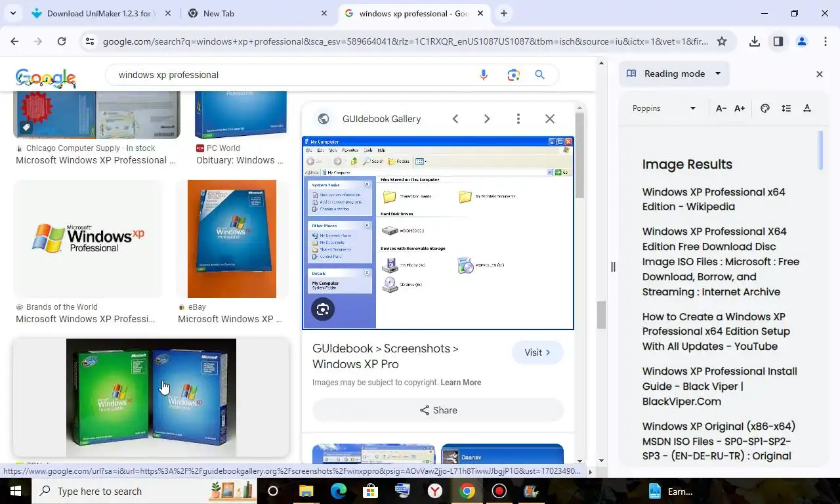Search by voice microphone icon

[484, 75]
